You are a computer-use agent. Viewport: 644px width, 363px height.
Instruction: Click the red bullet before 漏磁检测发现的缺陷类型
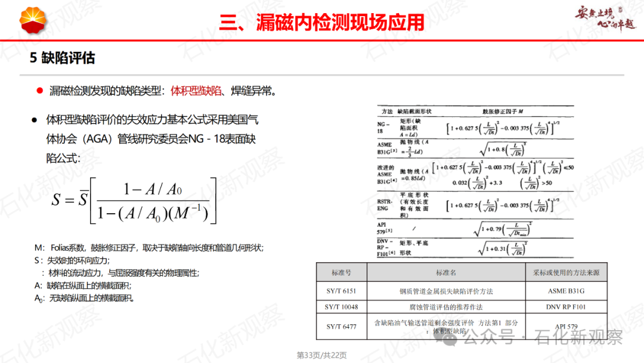pos(39,90)
